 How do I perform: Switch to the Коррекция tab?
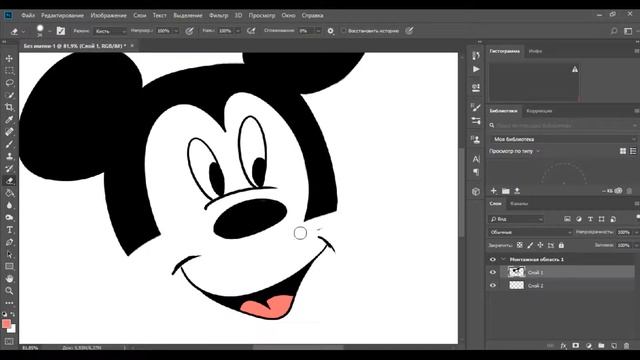tap(539, 111)
